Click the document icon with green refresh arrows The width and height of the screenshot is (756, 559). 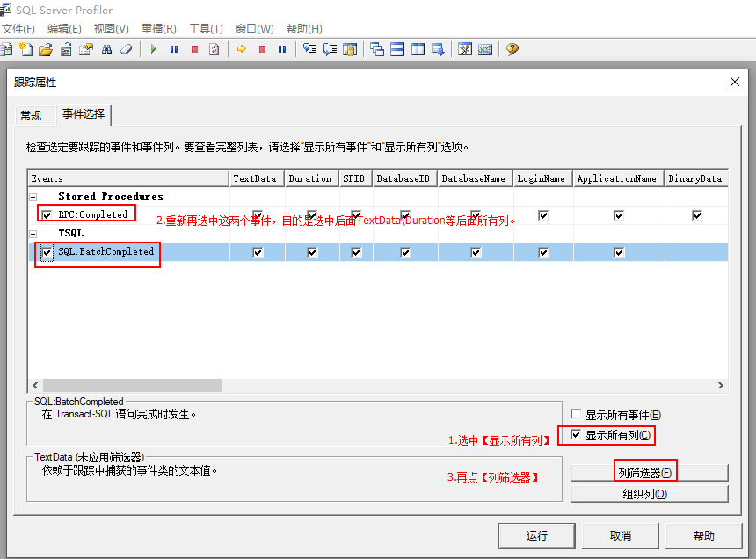point(214,49)
